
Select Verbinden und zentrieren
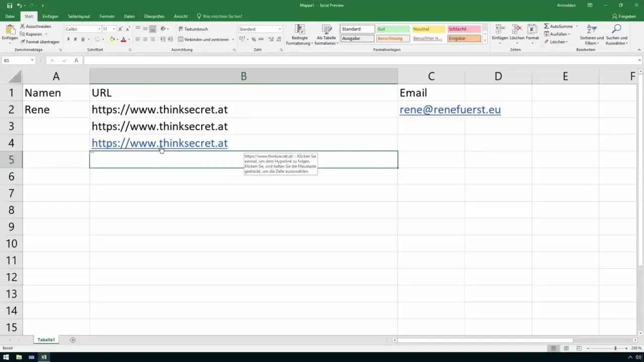tap(204, 39)
